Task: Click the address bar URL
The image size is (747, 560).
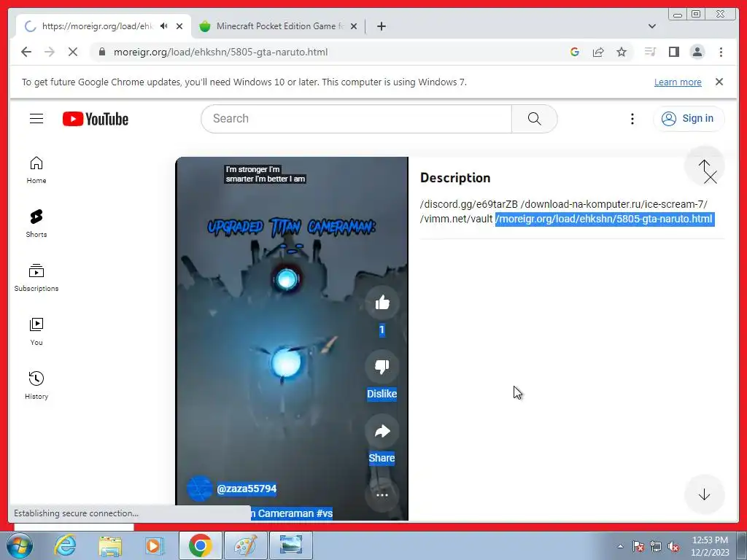Action: [220, 52]
